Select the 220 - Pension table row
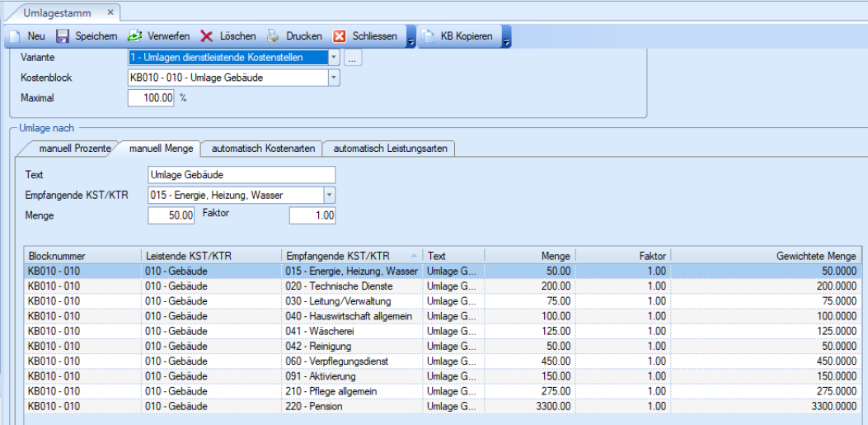The image size is (868, 425). [x=330, y=406]
